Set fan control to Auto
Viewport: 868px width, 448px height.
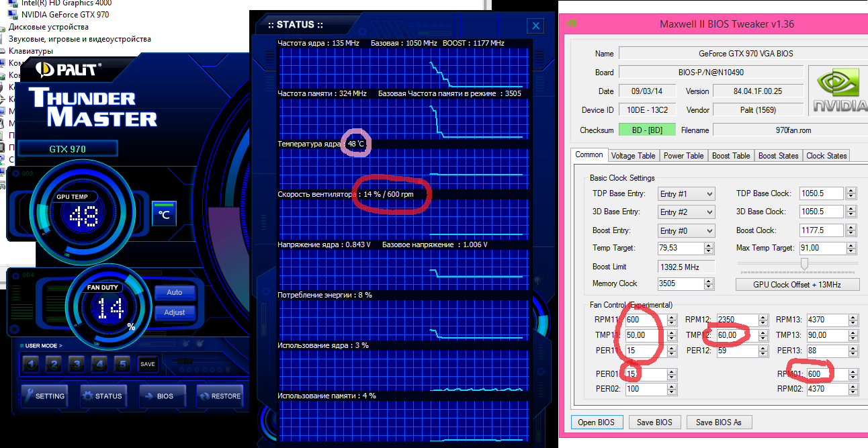click(x=175, y=293)
